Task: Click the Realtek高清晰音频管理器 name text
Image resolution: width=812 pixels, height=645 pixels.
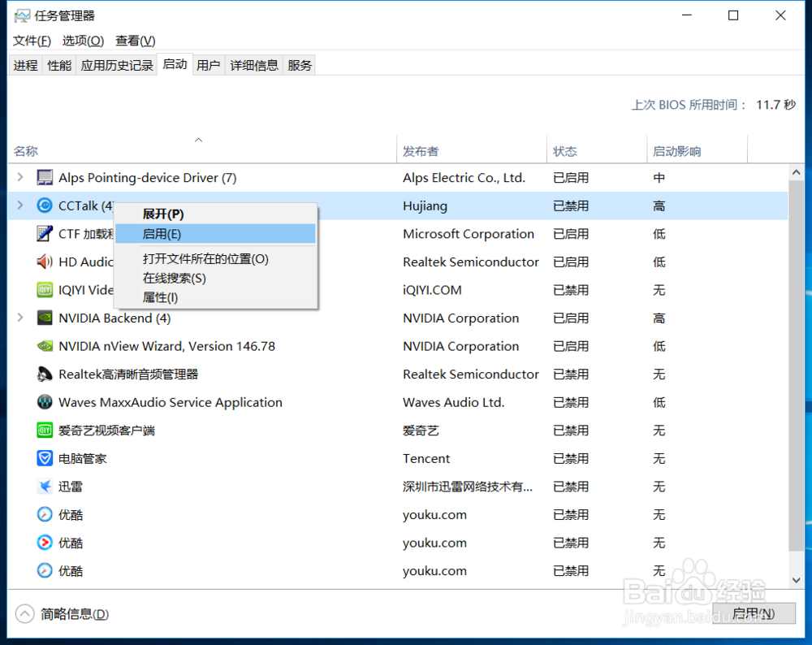Action: 128,374
